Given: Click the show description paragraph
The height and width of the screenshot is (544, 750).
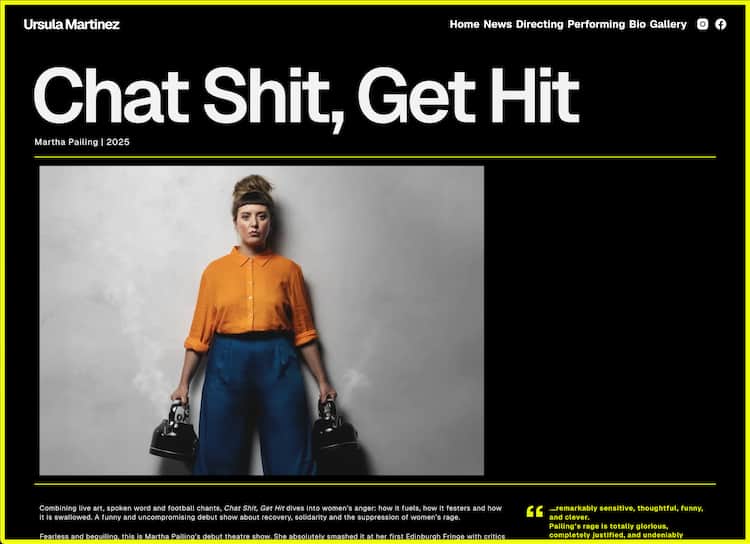Looking at the screenshot, I should [270, 512].
